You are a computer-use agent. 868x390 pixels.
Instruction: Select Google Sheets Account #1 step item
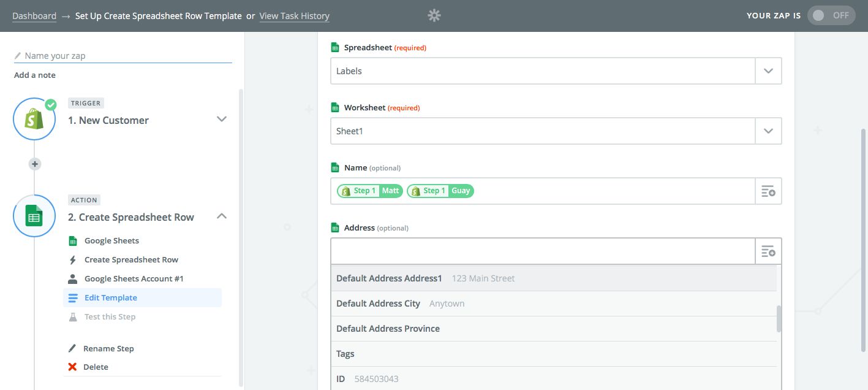tap(134, 279)
